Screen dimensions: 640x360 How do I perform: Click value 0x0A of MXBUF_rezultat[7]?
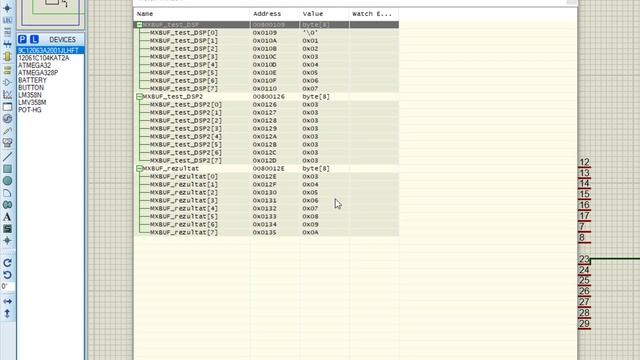click(x=310, y=233)
